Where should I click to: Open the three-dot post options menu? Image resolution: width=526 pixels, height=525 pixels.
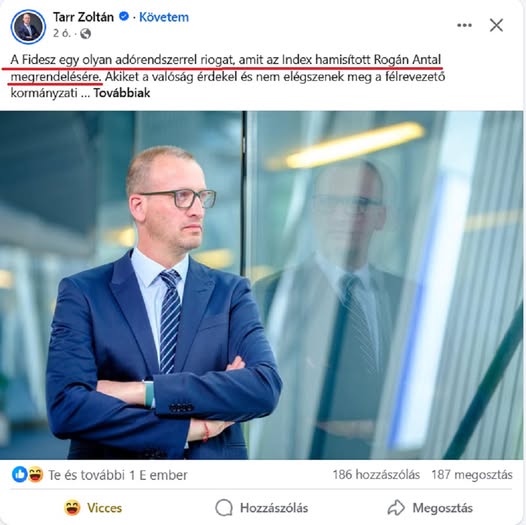(464, 25)
